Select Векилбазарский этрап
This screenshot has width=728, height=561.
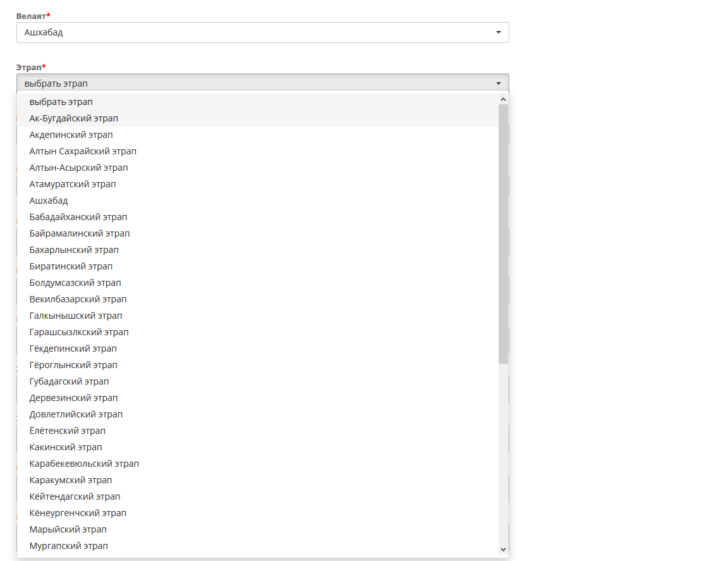click(x=258, y=299)
